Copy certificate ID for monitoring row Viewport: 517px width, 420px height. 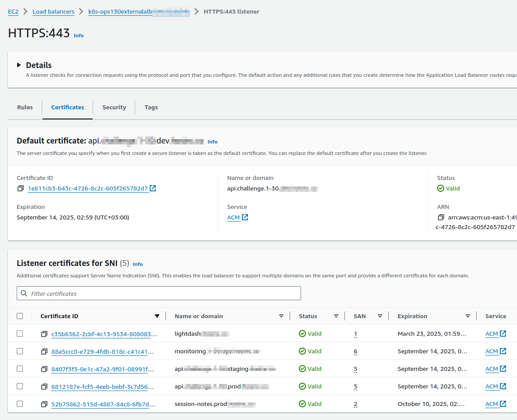coord(44,352)
